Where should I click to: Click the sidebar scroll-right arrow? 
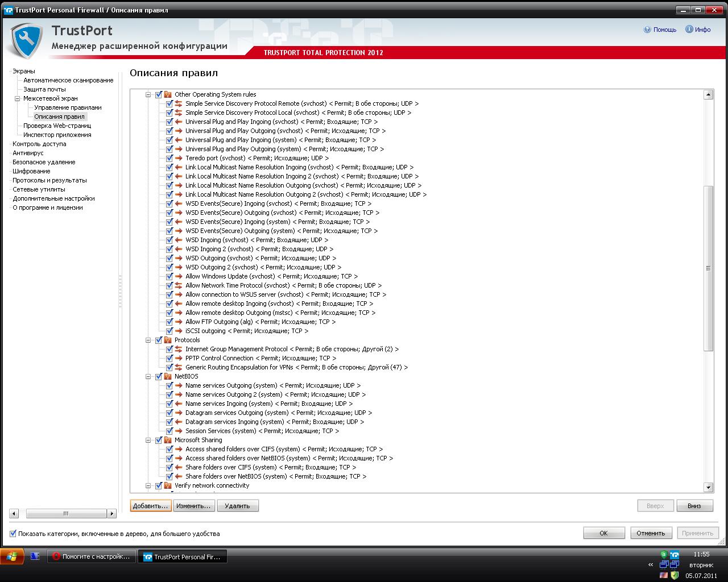pyautogui.click(x=111, y=513)
